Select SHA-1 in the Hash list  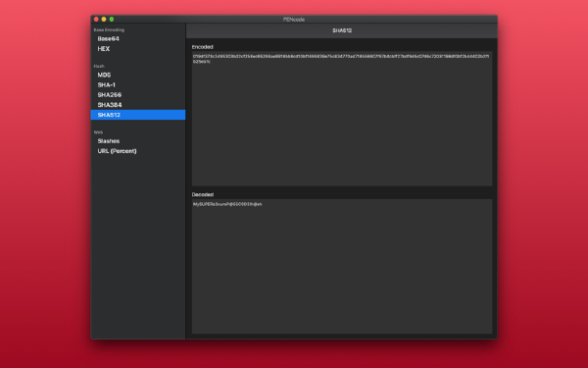click(138, 84)
